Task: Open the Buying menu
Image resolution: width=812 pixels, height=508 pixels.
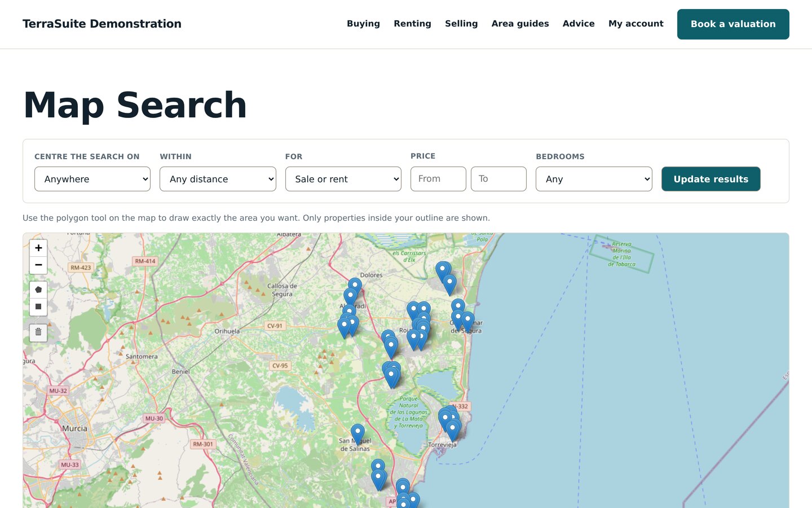Action: (363, 24)
